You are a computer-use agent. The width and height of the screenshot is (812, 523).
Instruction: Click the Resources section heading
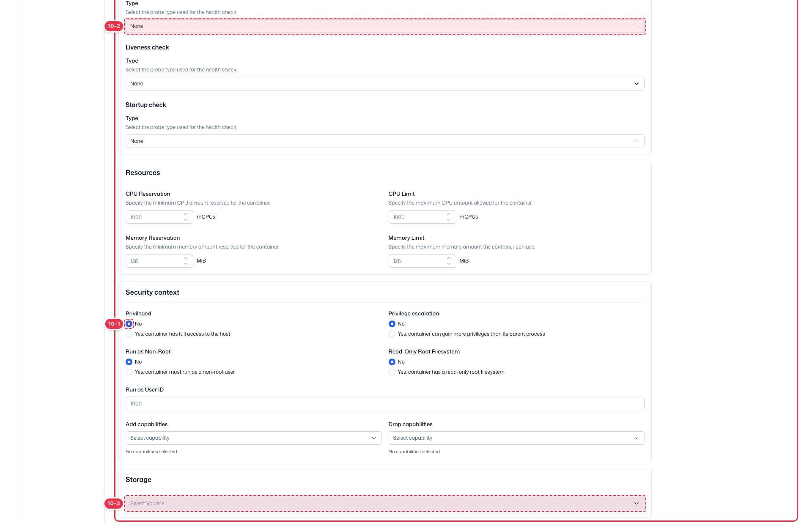143,173
